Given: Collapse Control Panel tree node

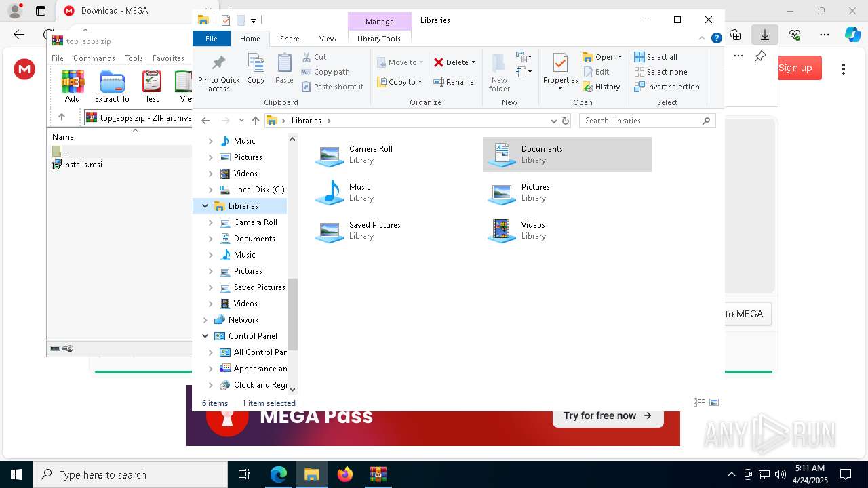Looking at the screenshot, I should [x=205, y=336].
